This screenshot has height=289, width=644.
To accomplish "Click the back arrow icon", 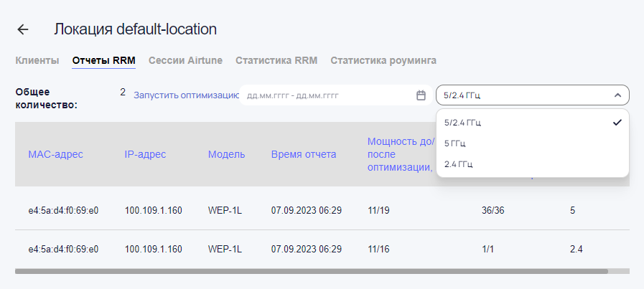I will 23,29.
